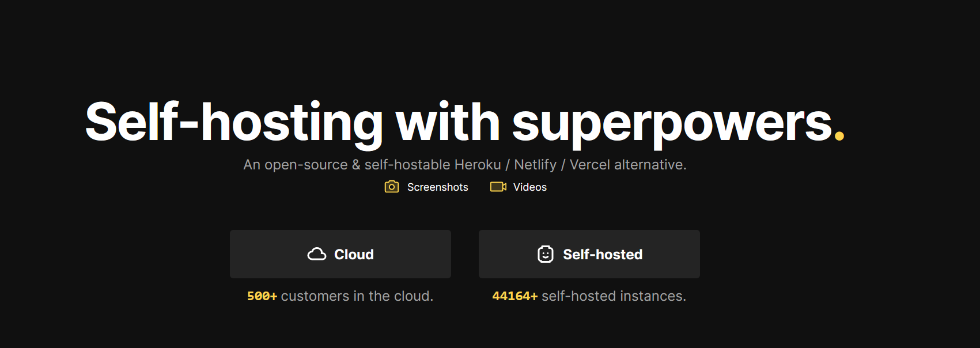Open the Videos link
This screenshot has height=348, width=980.
529,187
